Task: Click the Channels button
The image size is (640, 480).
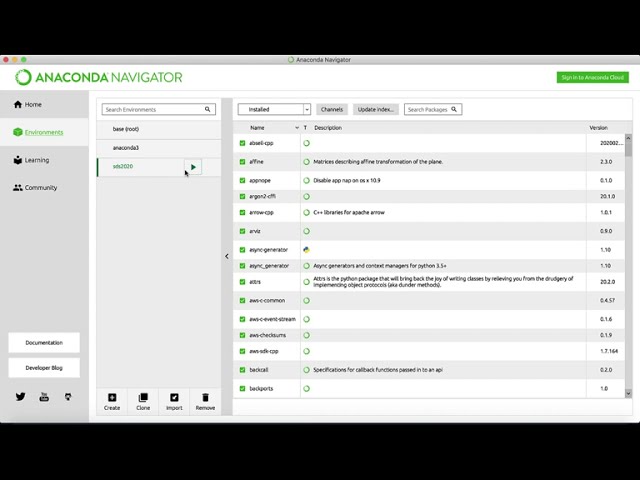Action: pos(332,109)
